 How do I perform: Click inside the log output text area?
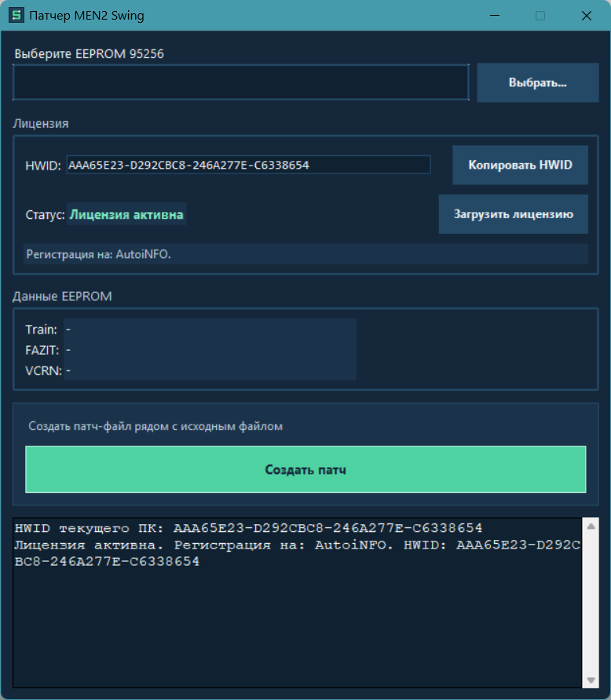point(297,620)
